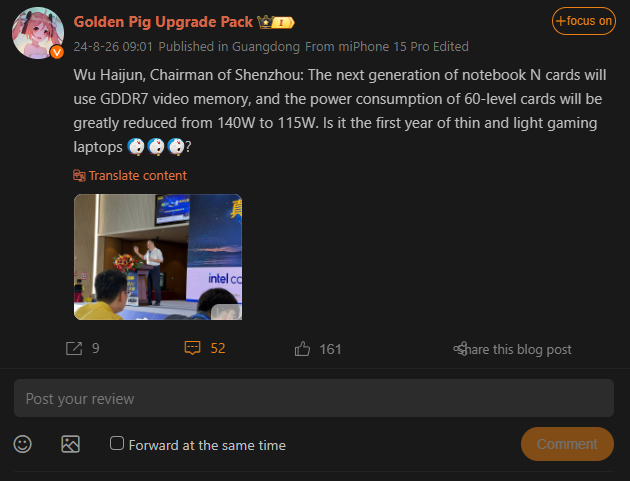Click the 24-8-26 09:01 timestamp
Image resolution: width=630 pixels, height=481 pixels.
tap(112, 46)
